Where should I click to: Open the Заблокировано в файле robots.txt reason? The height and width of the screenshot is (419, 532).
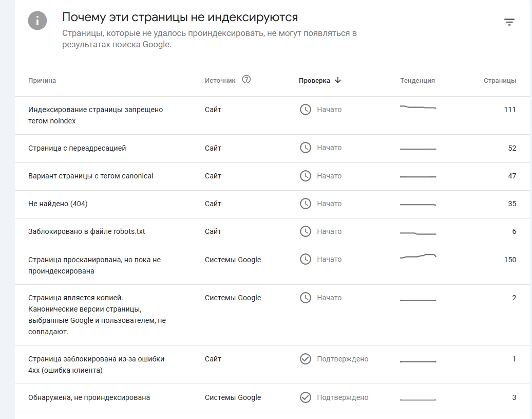point(87,231)
